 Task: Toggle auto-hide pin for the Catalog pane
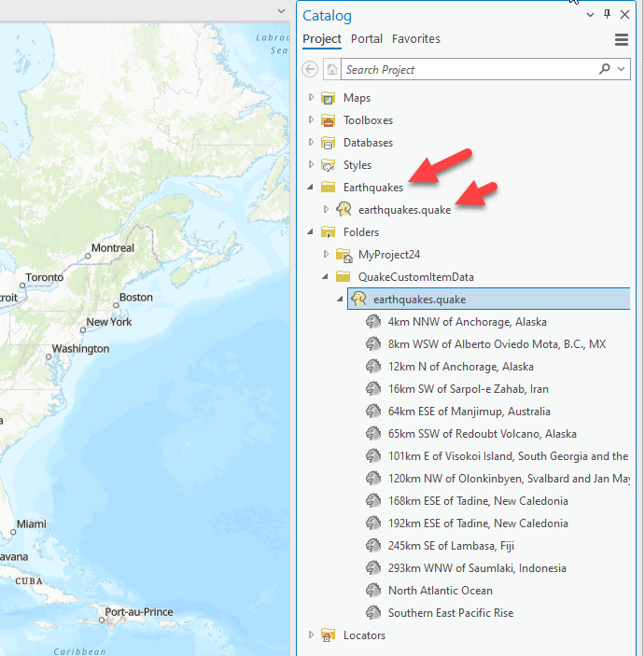[x=608, y=14]
